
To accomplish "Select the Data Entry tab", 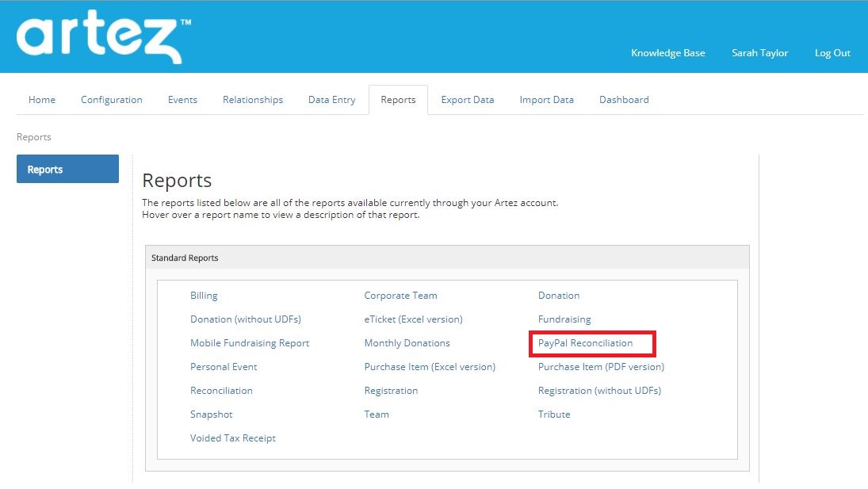I will (x=331, y=100).
